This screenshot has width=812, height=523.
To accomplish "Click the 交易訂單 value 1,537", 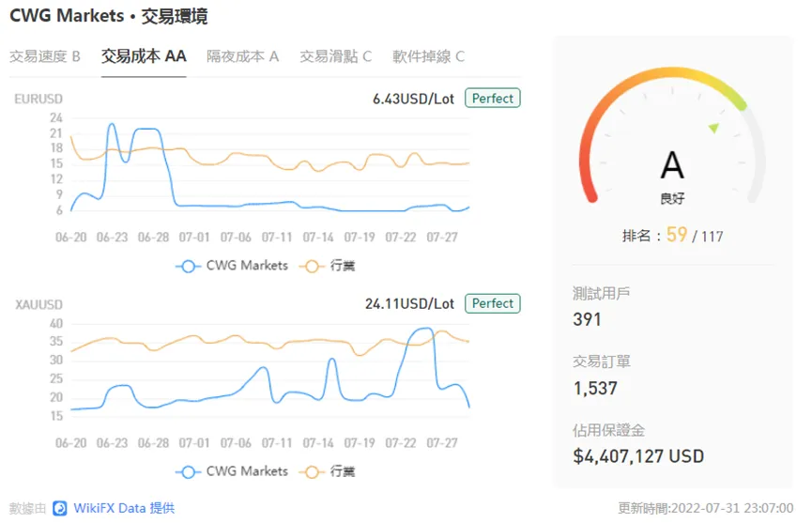I will 595,388.
